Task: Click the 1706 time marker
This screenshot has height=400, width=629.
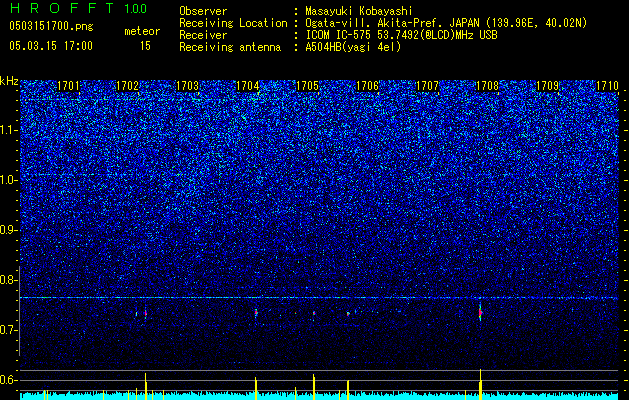Action: (367, 86)
